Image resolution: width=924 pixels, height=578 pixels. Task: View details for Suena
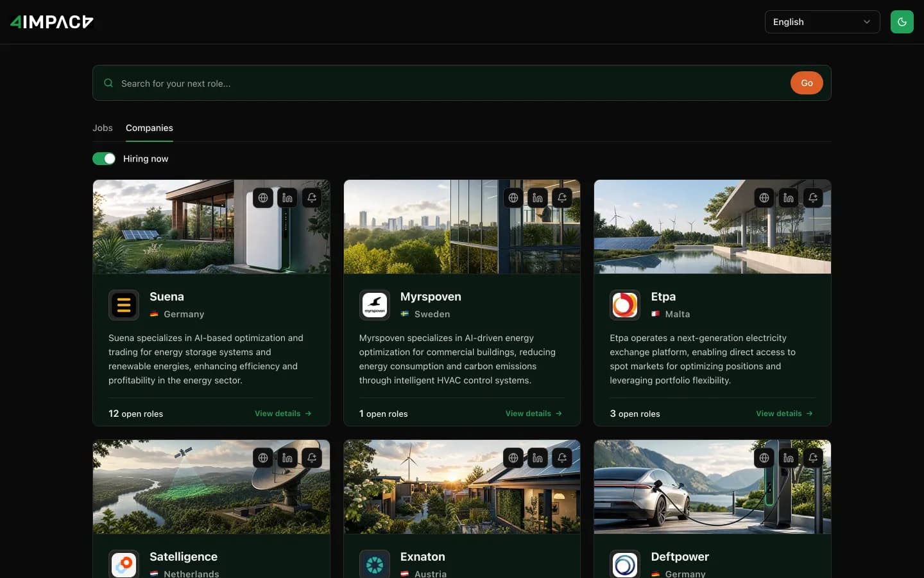pyautogui.click(x=283, y=414)
